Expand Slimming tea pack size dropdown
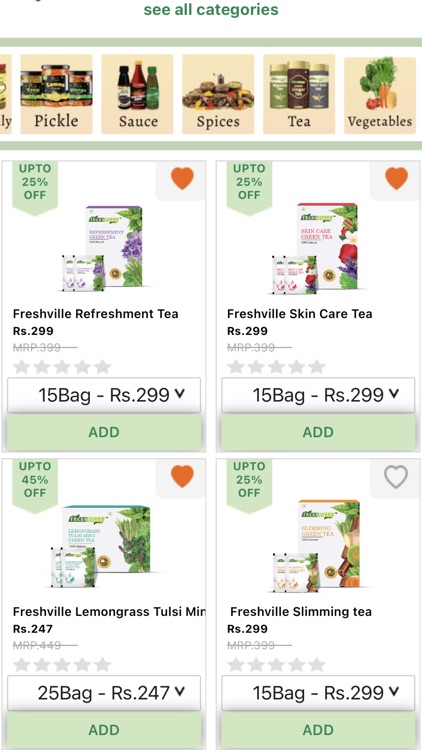Viewport: 422px width, 750px height. coord(318,693)
